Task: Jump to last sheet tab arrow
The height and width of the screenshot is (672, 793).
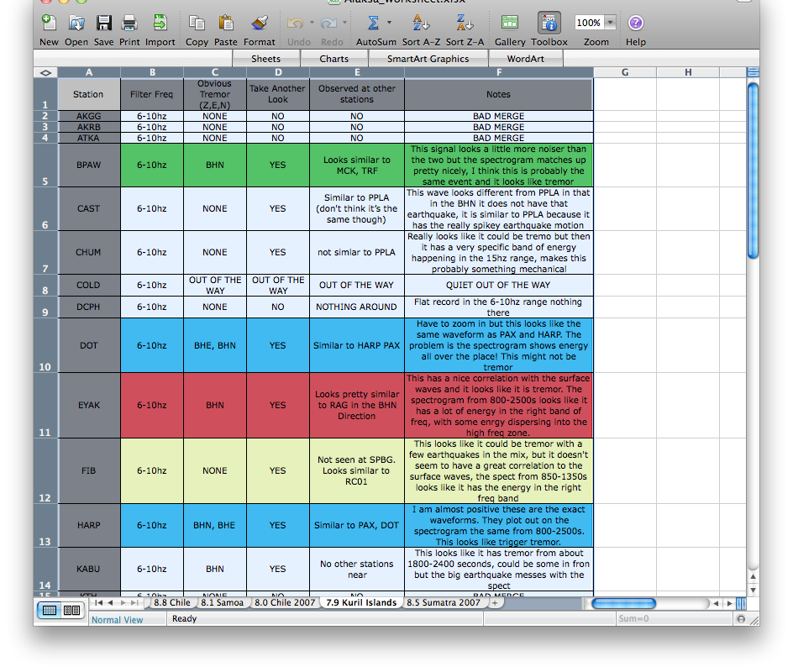Action: click(x=134, y=603)
